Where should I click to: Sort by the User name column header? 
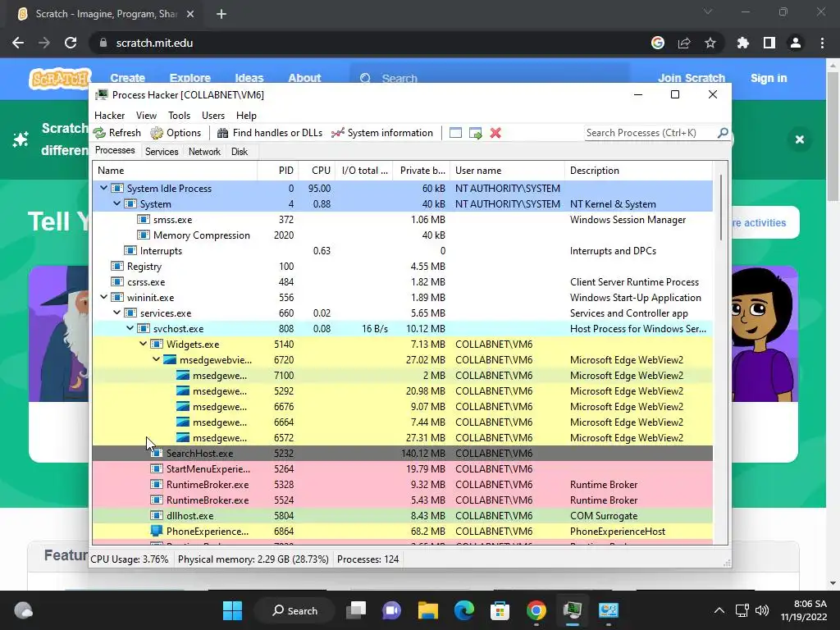[507, 171]
